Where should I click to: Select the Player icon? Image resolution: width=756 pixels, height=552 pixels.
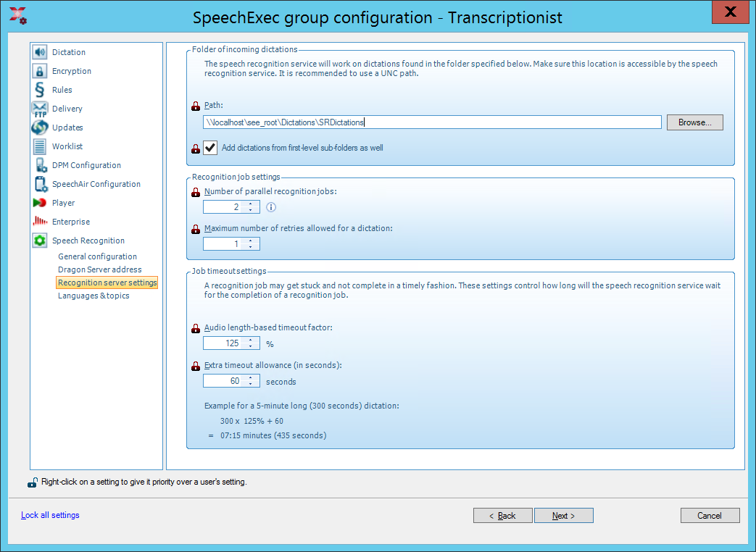pyautogui.click(x=40, y=203)
